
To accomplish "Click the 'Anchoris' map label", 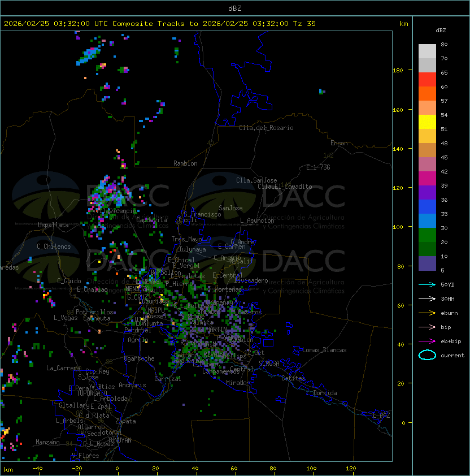I will pos(132,385).
